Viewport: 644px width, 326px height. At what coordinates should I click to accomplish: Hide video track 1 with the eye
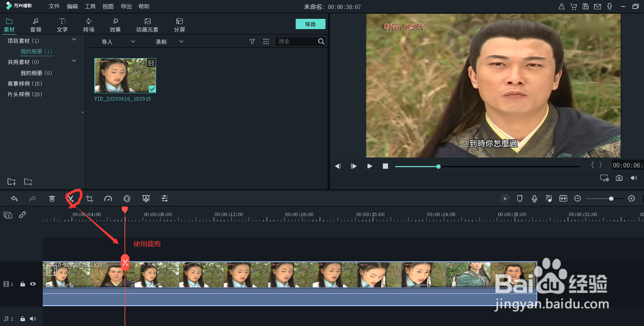click(33, 284)
